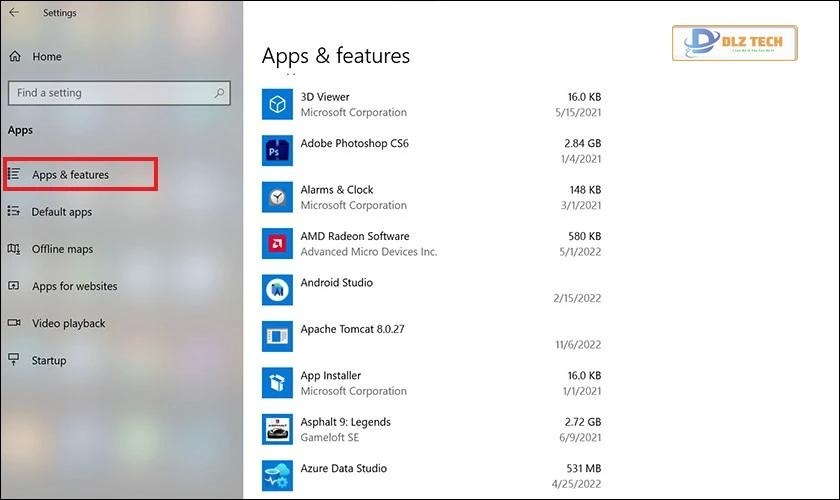Click the 4/25/2022 install date
840x500 pixels.
click(576, 484)
